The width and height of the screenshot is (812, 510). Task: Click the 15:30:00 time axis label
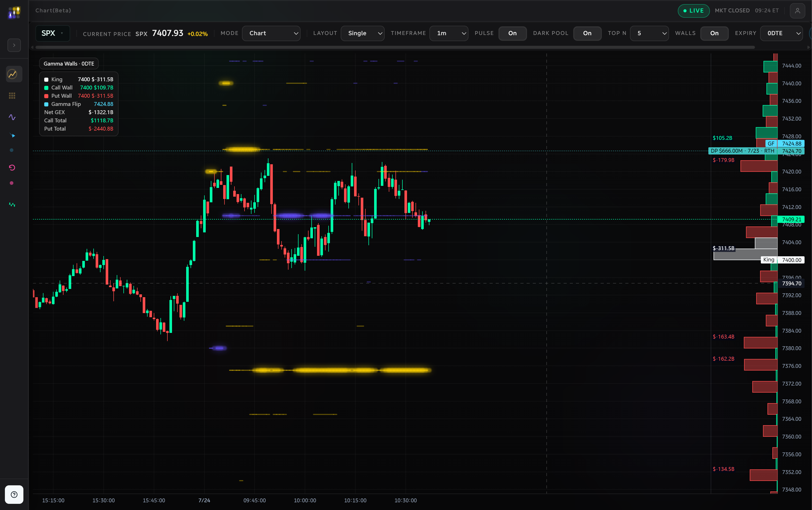tap(104, 500)
